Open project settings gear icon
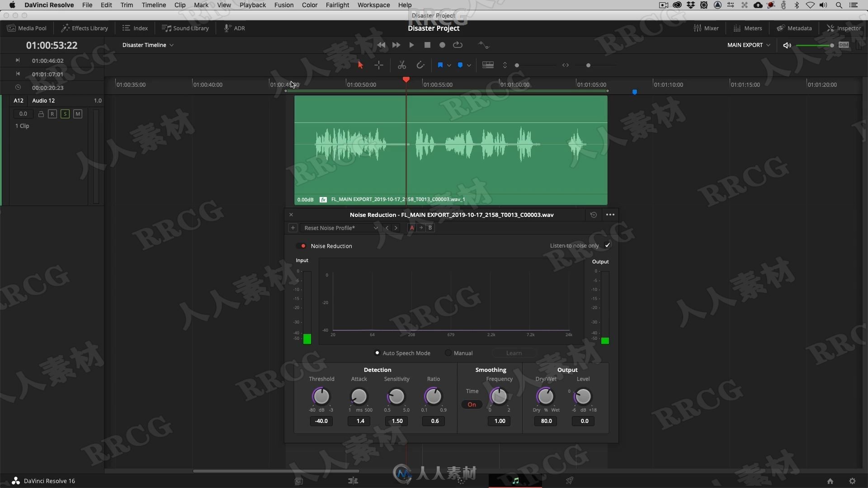The image size is (868, 488). 852,481
